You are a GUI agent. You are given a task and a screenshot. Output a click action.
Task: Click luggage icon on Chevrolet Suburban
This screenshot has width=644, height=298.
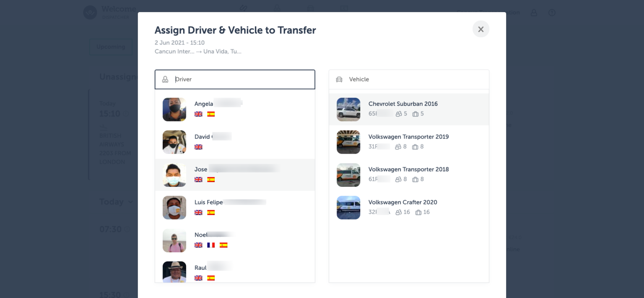415,114
